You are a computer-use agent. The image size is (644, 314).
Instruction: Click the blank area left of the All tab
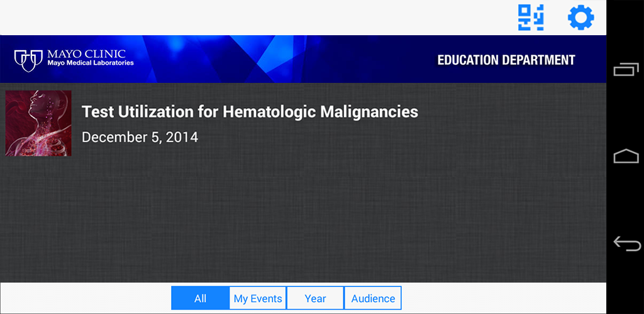pyautogui.click(x=85, y=298)
